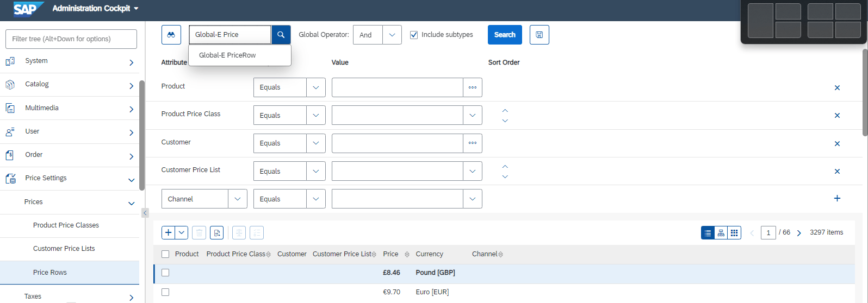Select the £8.46 Pound row checkbox
This screenshot has height=303, width=868.
pyautogui.click(x=165, y=273)
